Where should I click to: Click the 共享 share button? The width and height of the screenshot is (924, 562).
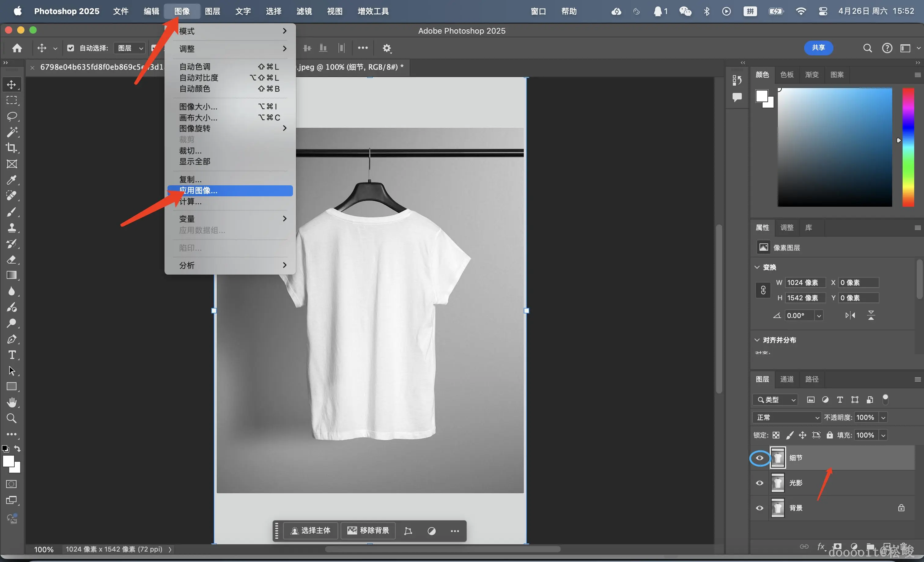[x=818, y=48]
